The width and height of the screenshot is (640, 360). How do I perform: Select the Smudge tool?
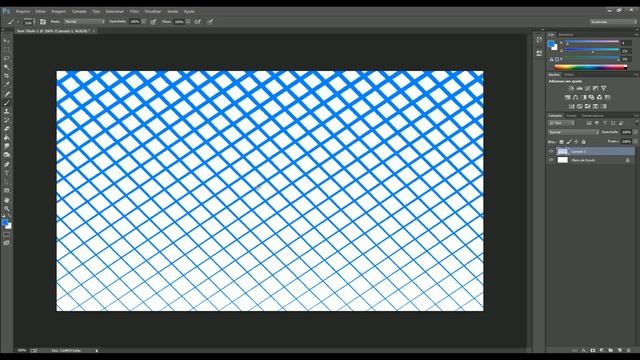(7, 146)
